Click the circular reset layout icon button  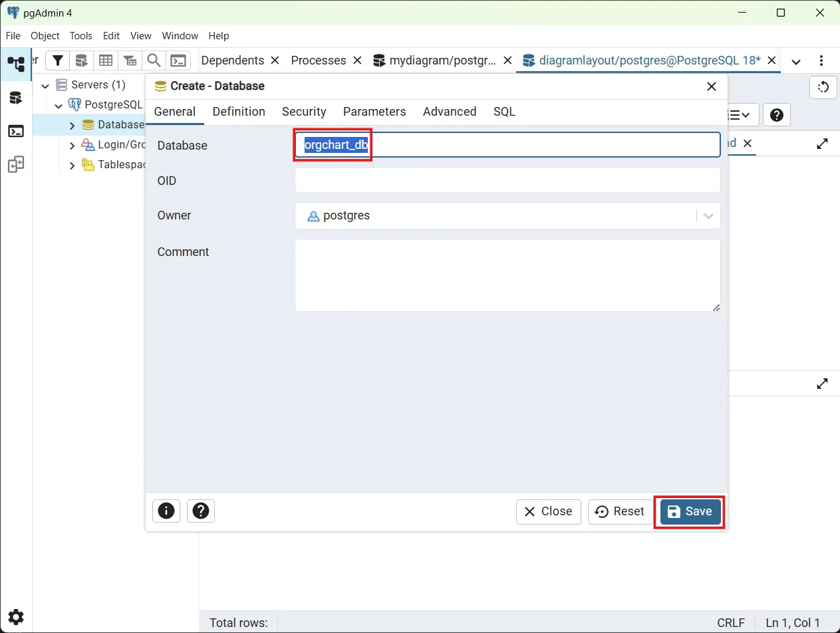click(x=823, y=87)
